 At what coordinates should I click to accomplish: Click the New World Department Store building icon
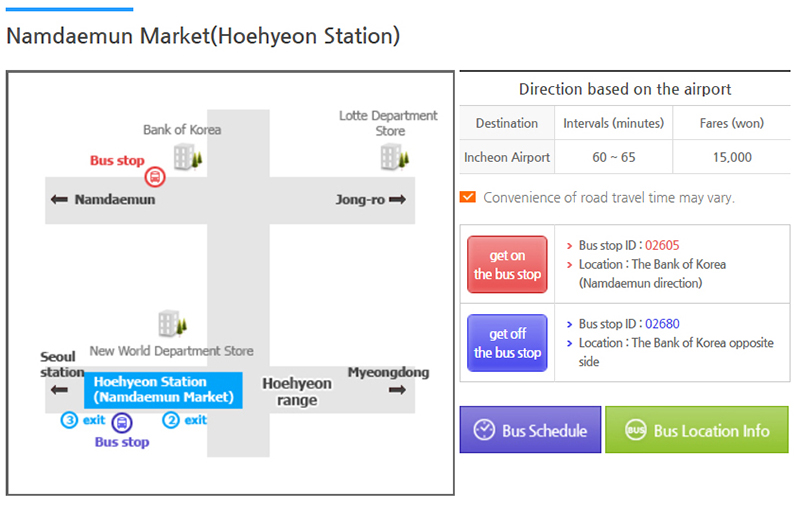(x=171, y=324)
